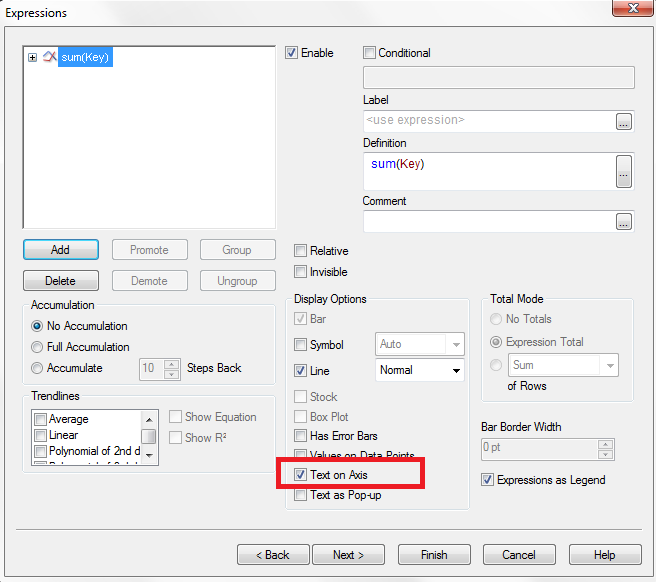Check the Conditional checkbox
The width and height of the screenshot is (656, 582).
coord(369,53)
